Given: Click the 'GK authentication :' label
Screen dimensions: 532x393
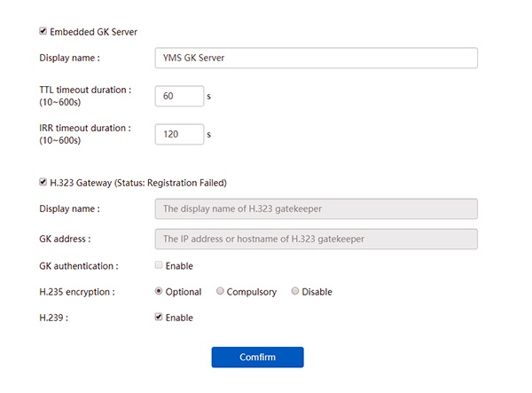Looking at the screenshot, I should click(x=79, y=265).
